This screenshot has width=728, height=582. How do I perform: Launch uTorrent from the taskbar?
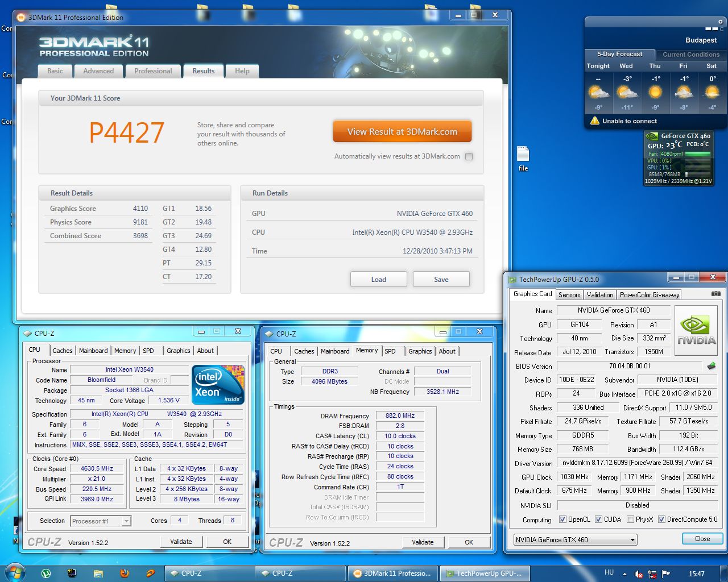pos(46,573)
